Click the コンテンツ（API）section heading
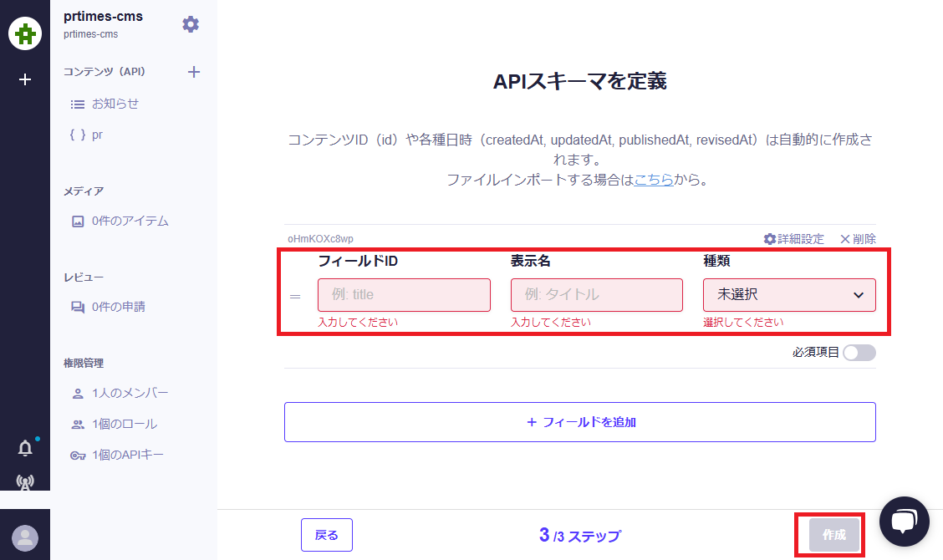The height and width of the screenshot is (560, 943). (x=104, y=72)
